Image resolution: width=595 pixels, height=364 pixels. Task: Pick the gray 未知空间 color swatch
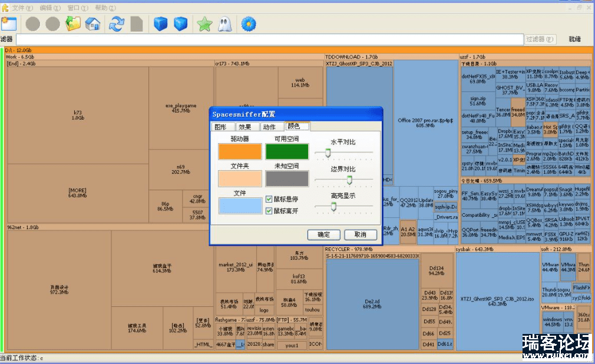click(x=287, y=178)
